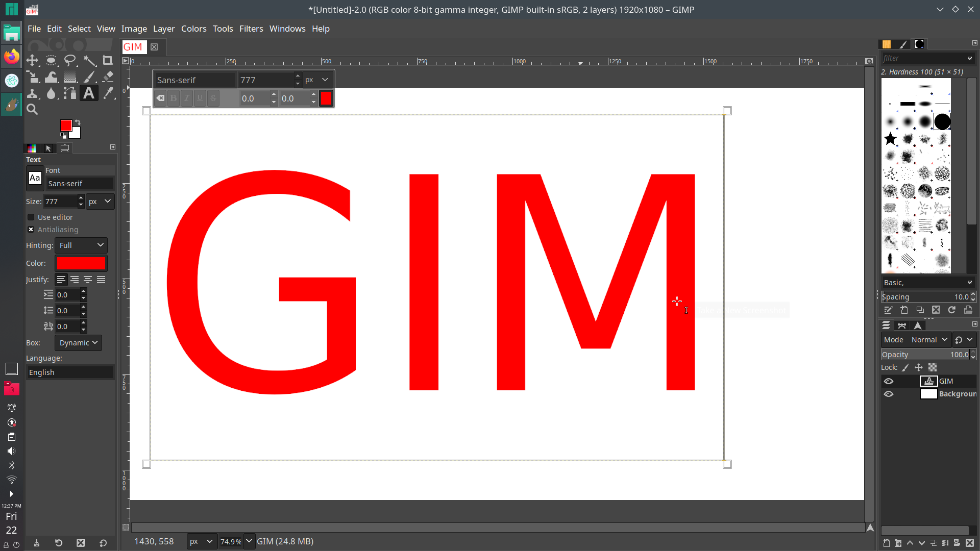The height and width of the screenshot is (551, 980).
Task: Select the Clone stamp tool
Action: 33,93
